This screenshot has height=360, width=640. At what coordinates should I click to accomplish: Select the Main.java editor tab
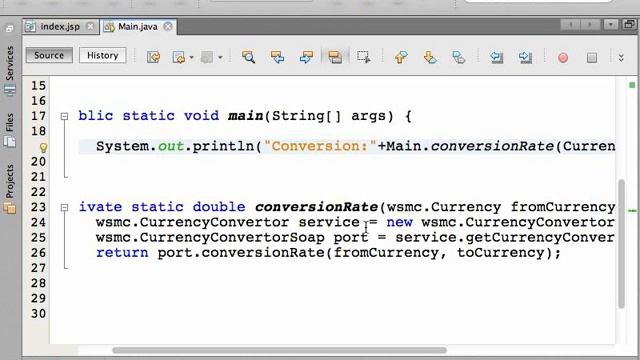click(138, 27)
